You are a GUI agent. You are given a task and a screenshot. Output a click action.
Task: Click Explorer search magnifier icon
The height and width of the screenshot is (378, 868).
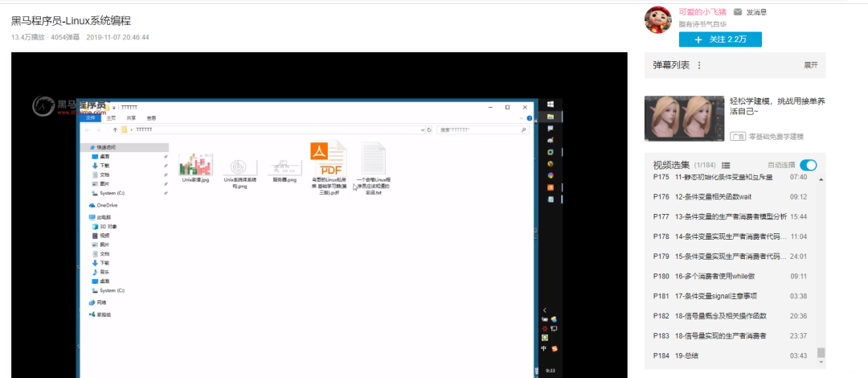click(524, 129)
